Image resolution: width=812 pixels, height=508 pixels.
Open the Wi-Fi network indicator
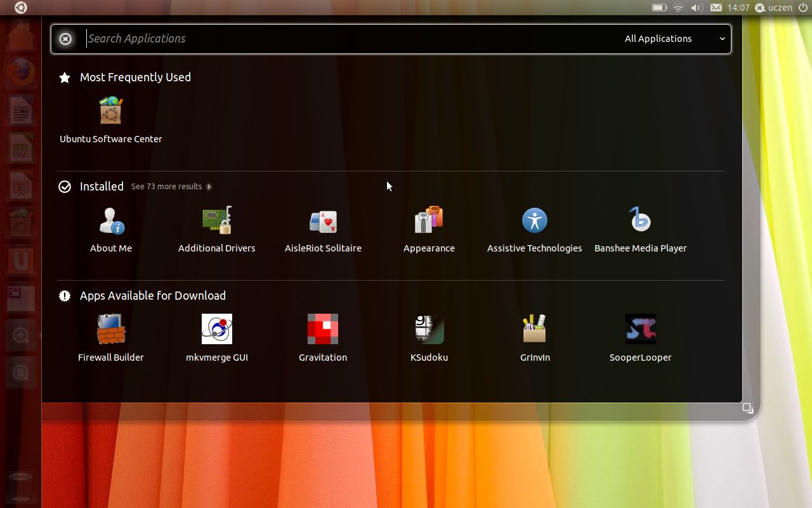click(678, 8)
